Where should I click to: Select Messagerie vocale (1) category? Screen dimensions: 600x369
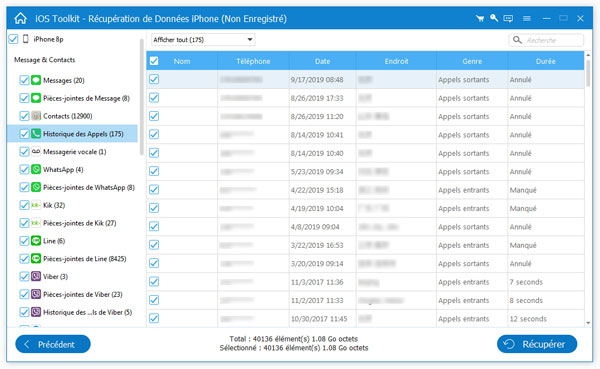coord(75,152)
